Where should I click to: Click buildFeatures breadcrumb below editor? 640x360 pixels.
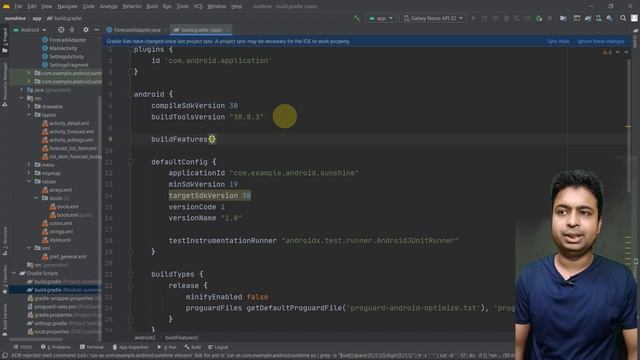[181, 338]
